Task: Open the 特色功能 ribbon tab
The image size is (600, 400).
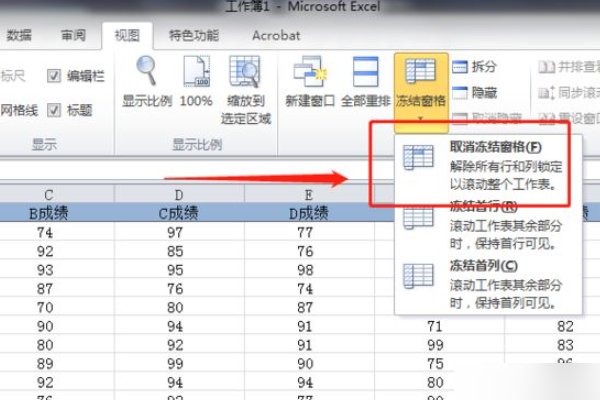Action: [x=194, y=35]
